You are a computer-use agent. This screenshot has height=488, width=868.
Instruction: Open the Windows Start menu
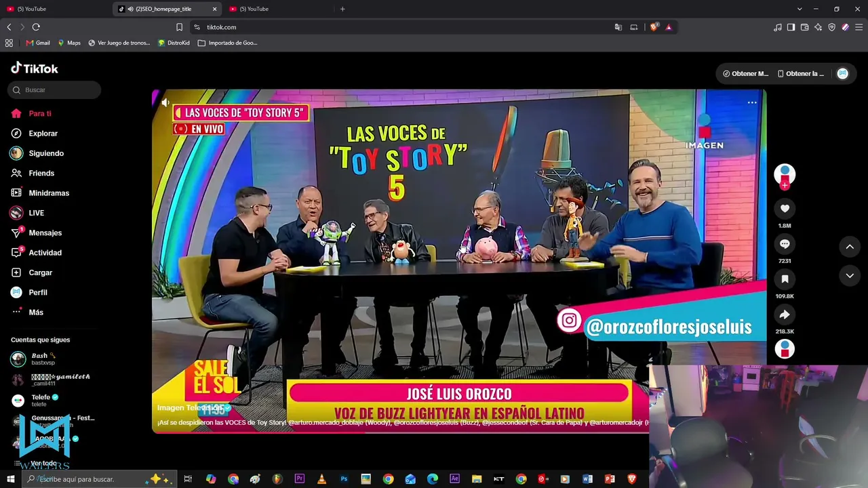pos(11,479)
